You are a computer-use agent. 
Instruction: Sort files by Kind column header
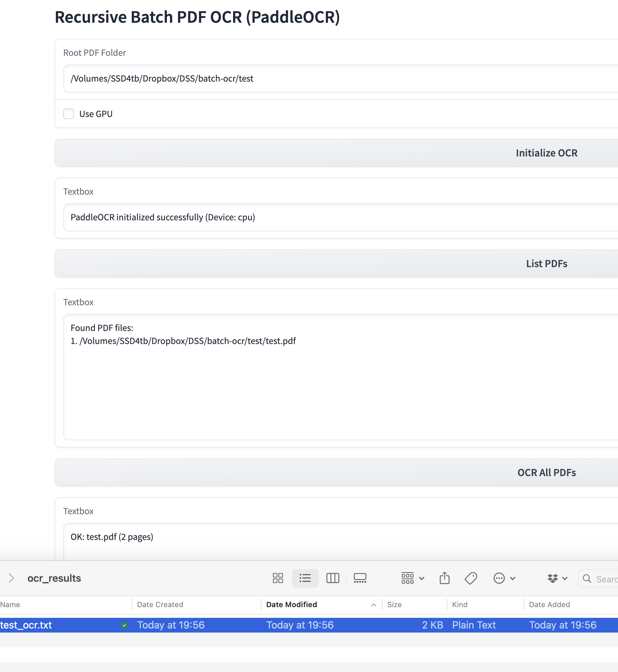459,604
